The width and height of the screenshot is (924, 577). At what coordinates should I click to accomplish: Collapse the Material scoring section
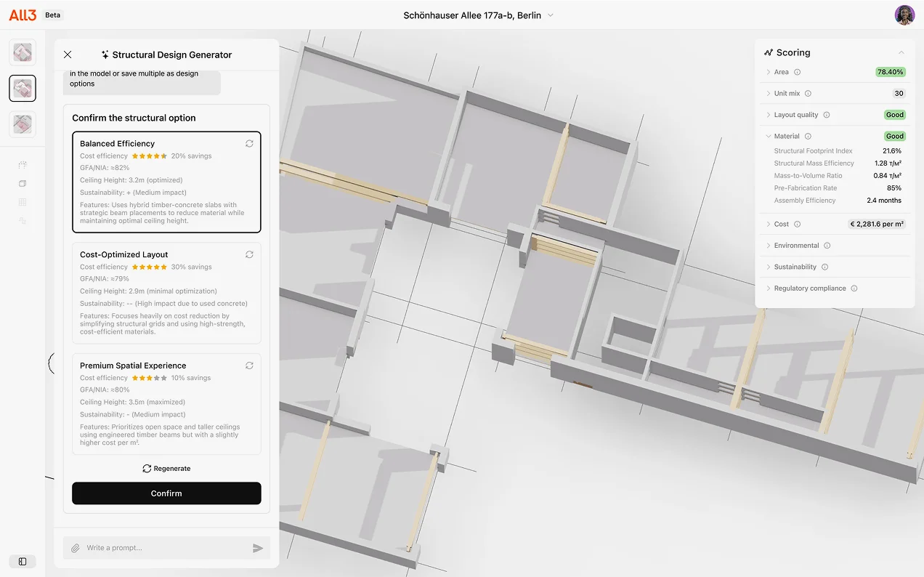769,136
